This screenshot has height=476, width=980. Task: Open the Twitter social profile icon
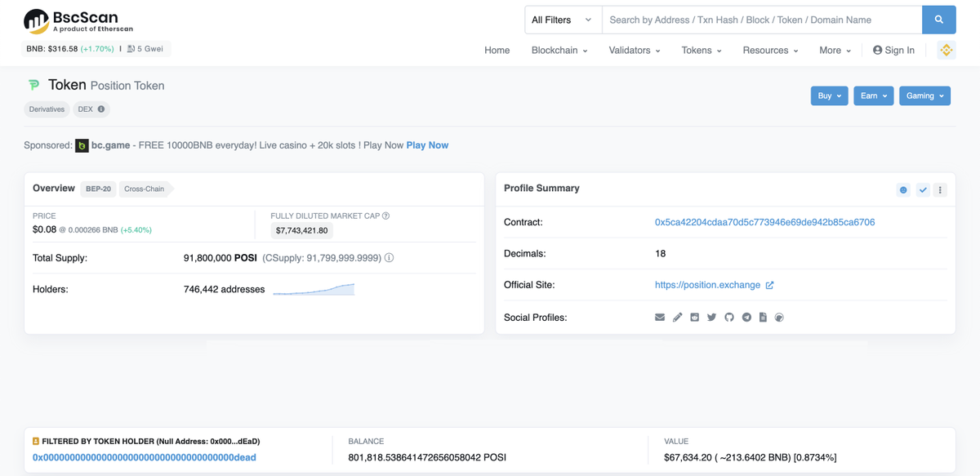712,317
